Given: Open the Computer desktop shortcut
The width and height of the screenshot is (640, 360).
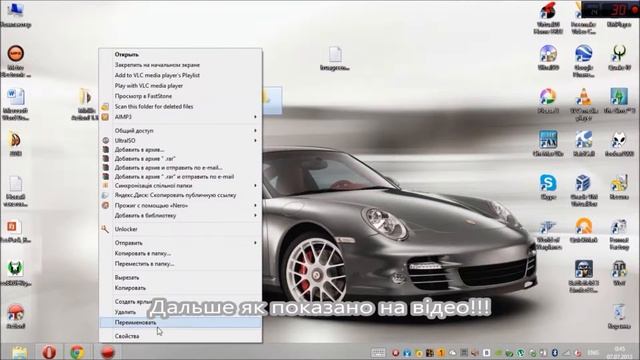Looking at the screenshot, I should click(15, 15).
